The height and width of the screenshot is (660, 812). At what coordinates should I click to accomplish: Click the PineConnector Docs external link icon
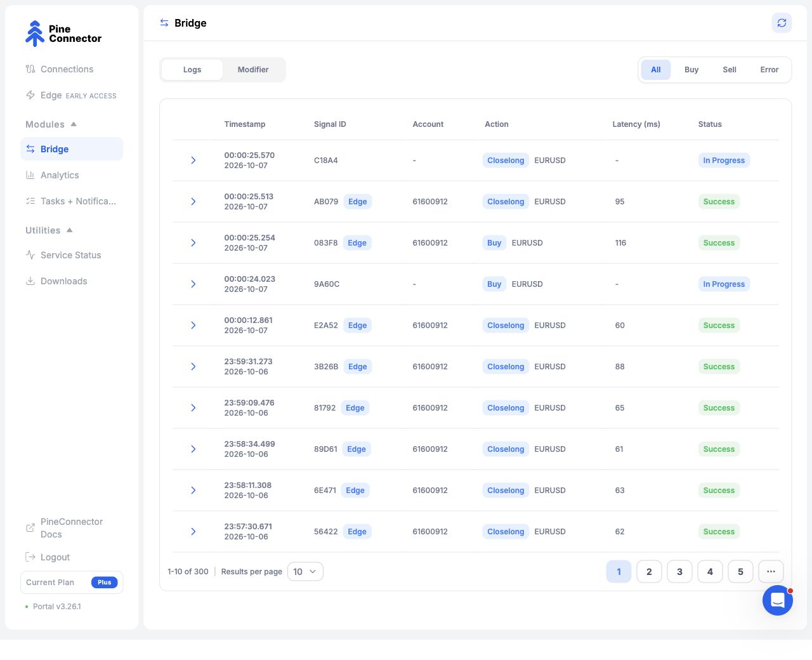[30, 528]
